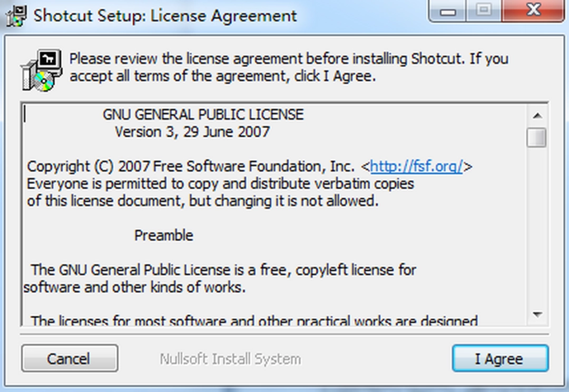Click the Nullsoft Install System label

230,359
